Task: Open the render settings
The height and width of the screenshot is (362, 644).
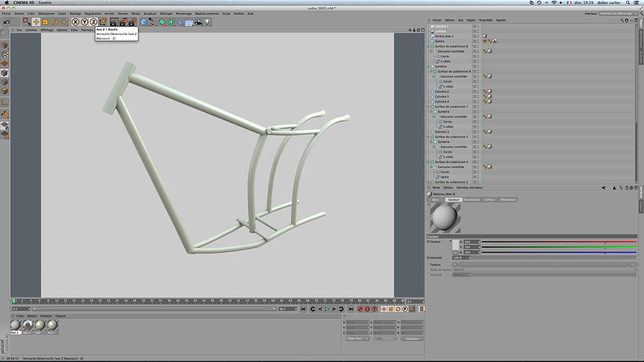Action: [132, 22]
